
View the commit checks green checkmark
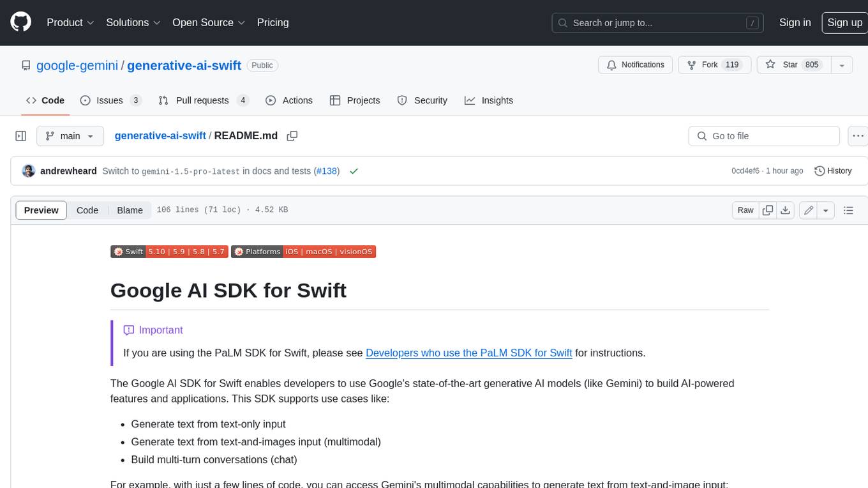pos(354,171)
